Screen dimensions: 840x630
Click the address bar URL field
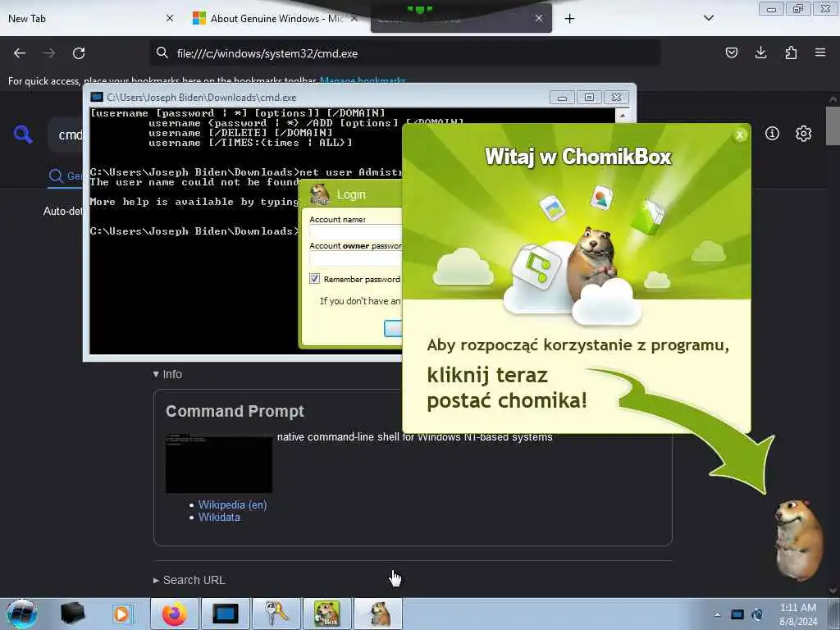point(404,53)
